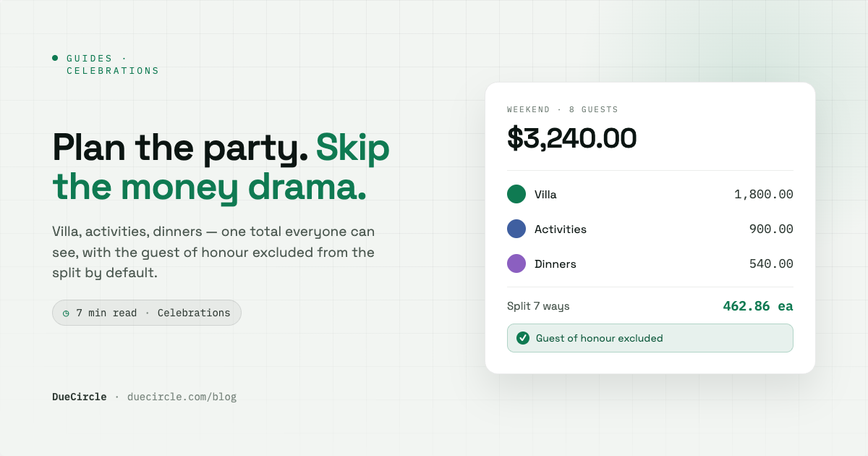The height and width of the screenshot is (456, 868).
Task: Select the 7 min read Celebrations pill
Action: 147,313
